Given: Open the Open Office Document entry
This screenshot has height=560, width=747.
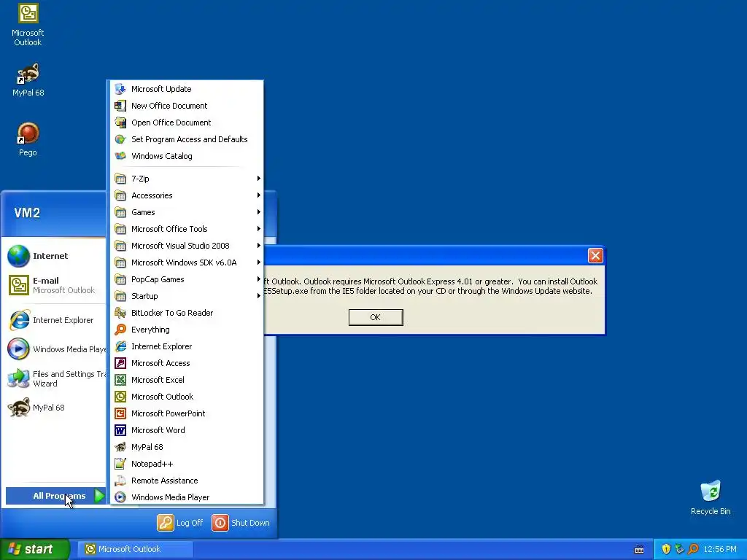Looking at the screenshot, I should pos(186,122).
